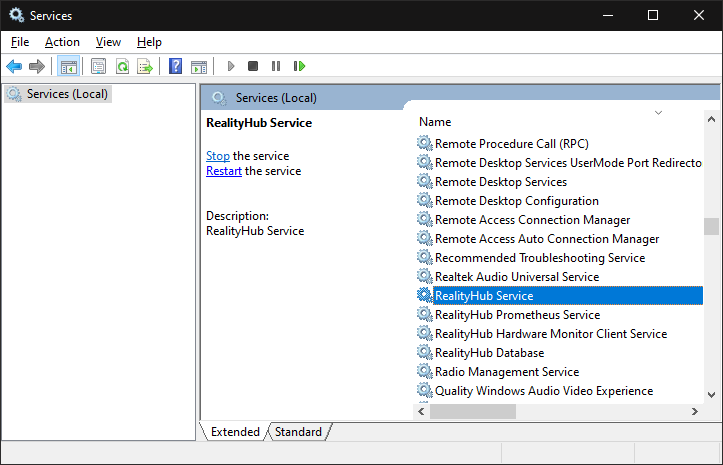
Task: Click the horizontal scrollbar right arrow
Action: click(x=695, y=411)
